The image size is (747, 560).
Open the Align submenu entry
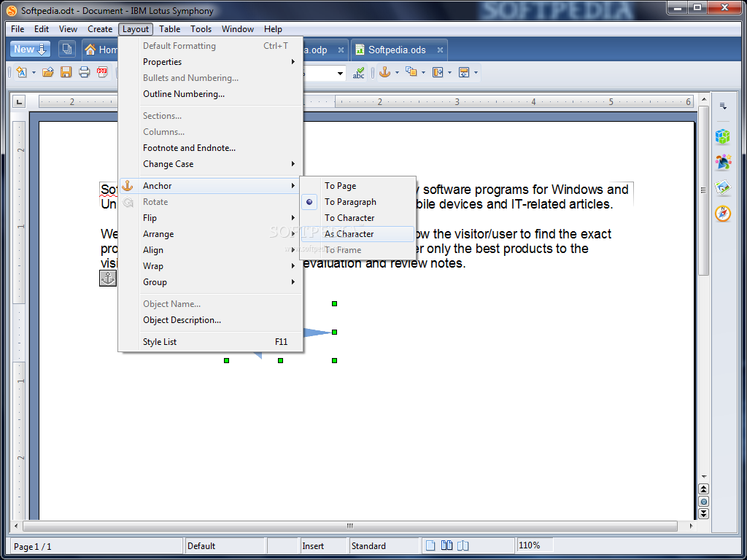(211, 250)
